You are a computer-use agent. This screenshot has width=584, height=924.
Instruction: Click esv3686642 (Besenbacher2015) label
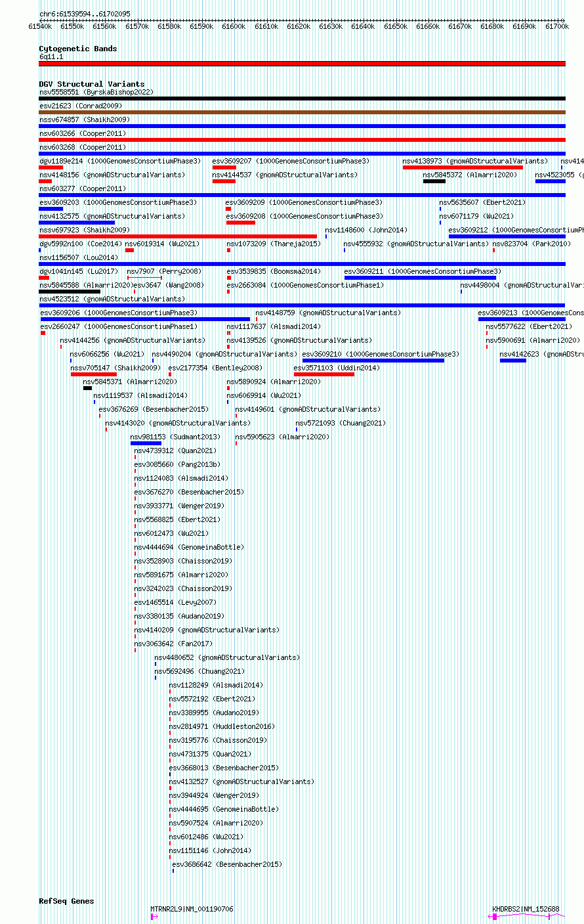click(x=227, y=864)
